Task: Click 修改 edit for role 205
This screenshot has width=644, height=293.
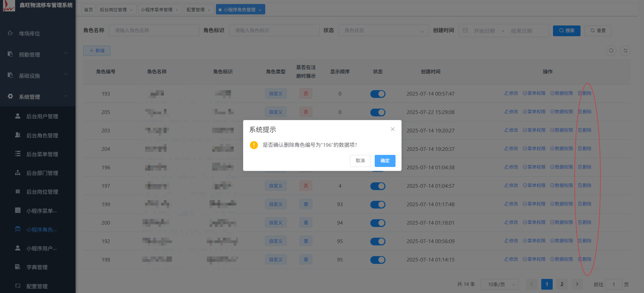Action: [511, 112]
